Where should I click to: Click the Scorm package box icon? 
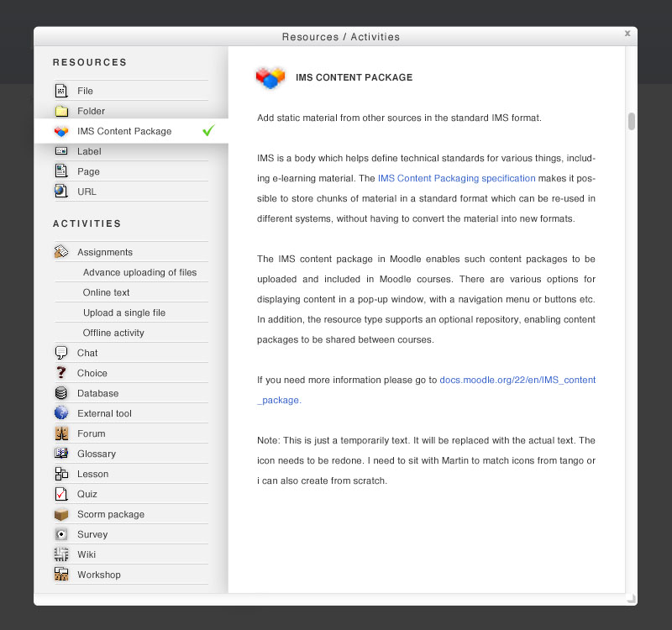point(61,514)
